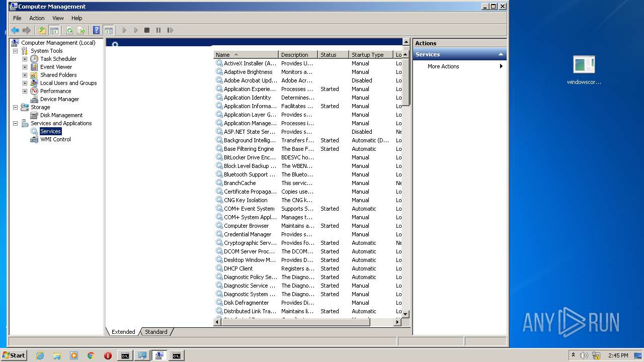Image resolution: width=644 pixels, height=362 pixels.
Task: Select WMI Control in the tree
Action: [55, 139]
